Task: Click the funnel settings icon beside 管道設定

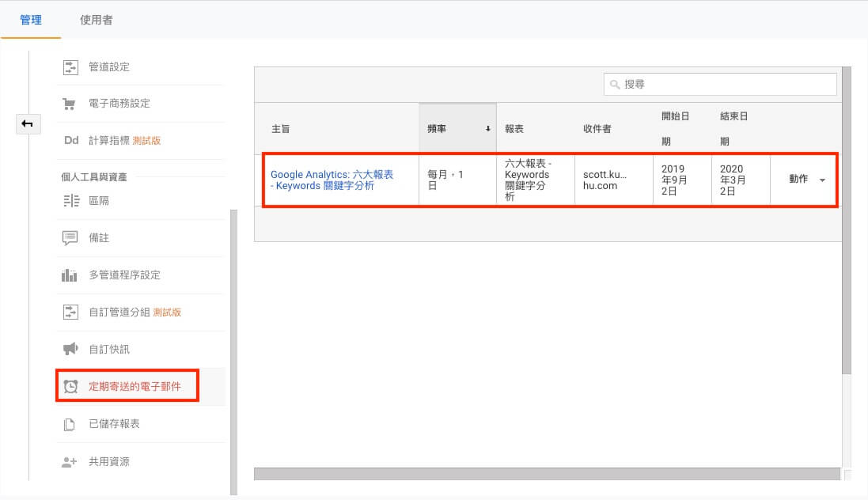Action: (70, 67)
